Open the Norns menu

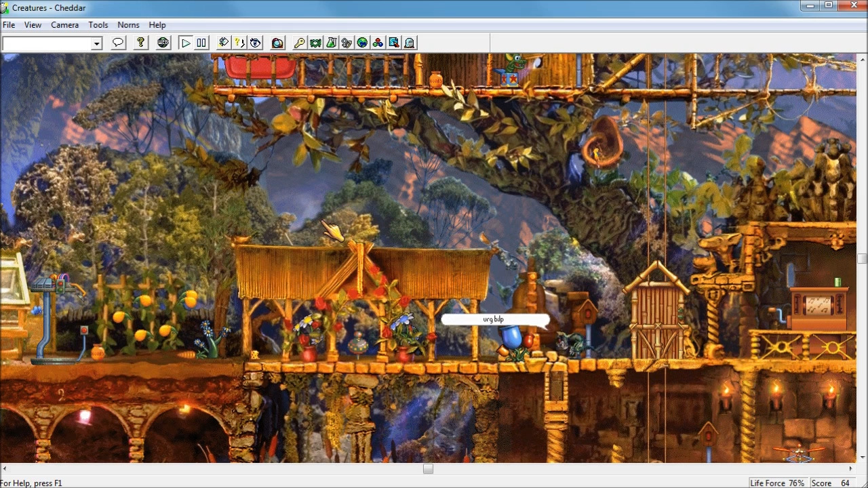(128, 25)
